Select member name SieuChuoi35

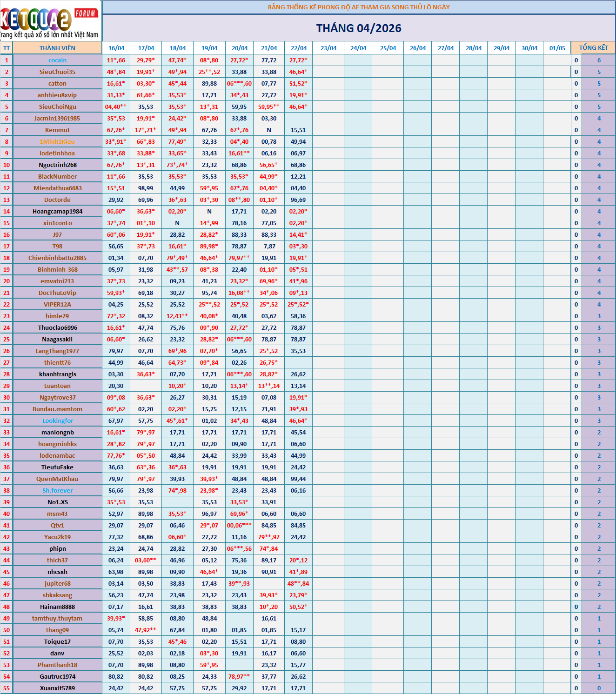(57, 72)
